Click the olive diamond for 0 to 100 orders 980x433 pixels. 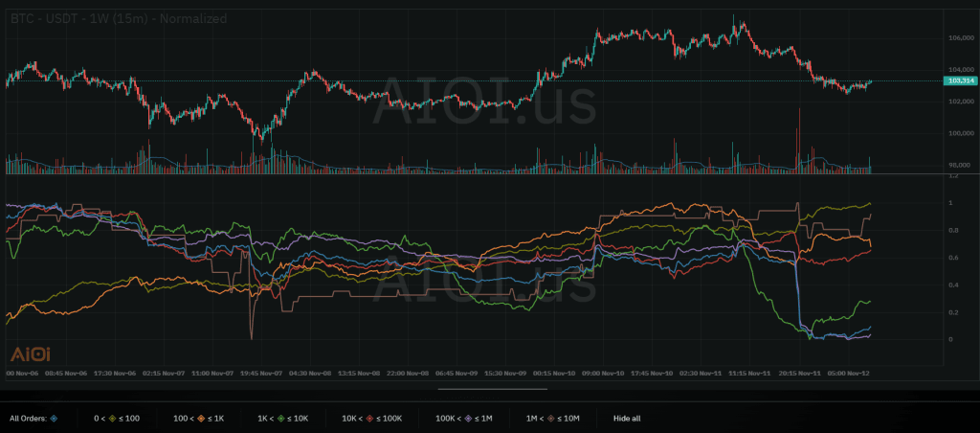click(115, 419)
